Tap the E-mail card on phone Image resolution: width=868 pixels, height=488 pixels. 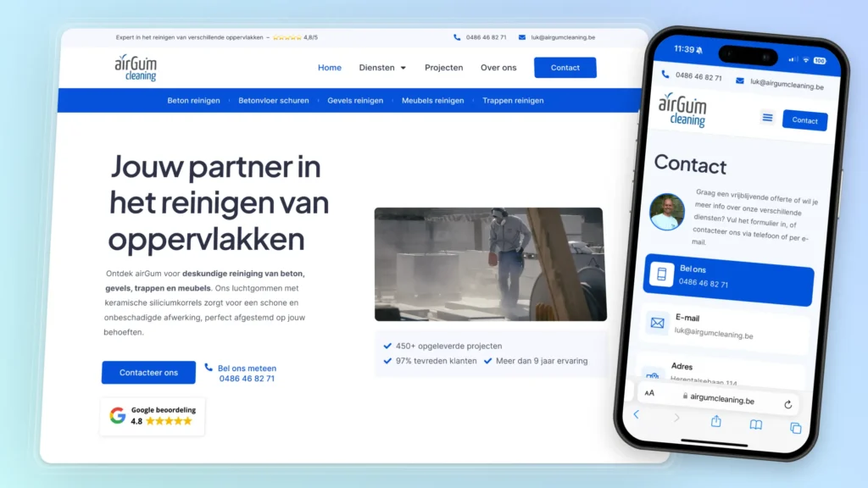[726, 328]
